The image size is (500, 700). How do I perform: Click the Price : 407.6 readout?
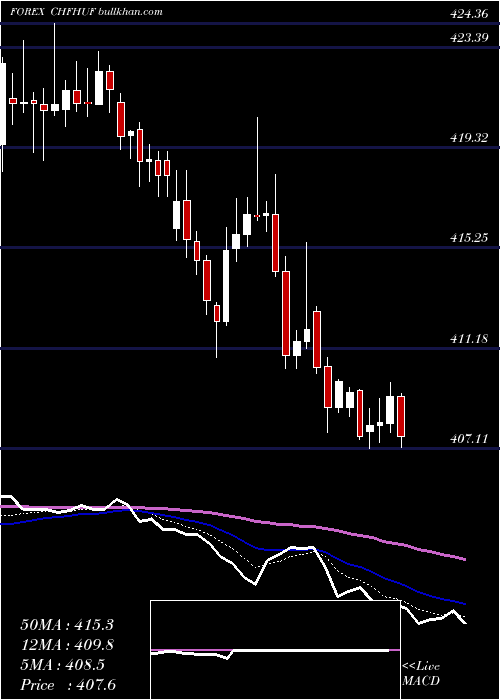pos(68,685)
